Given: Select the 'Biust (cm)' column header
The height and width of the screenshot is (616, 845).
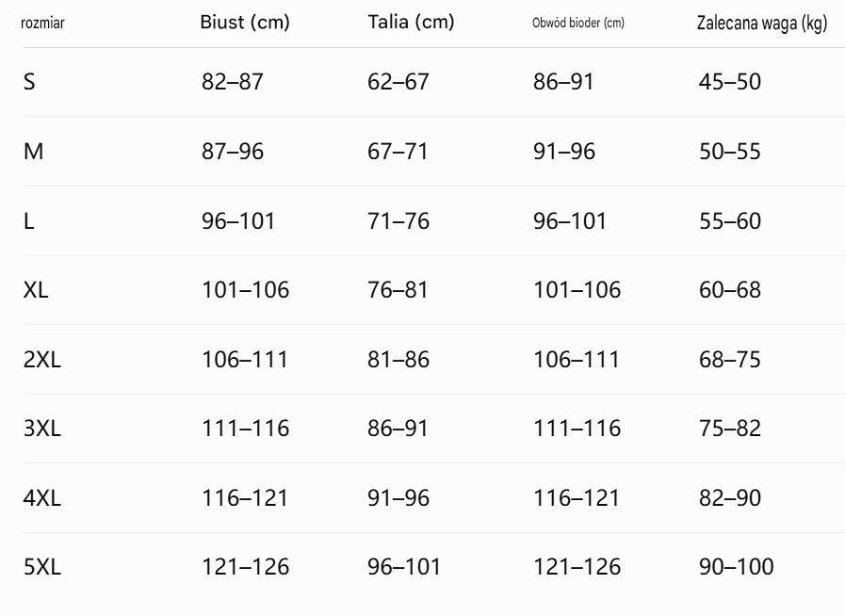Looking at the screenshot, I should (x=245, y=22).
